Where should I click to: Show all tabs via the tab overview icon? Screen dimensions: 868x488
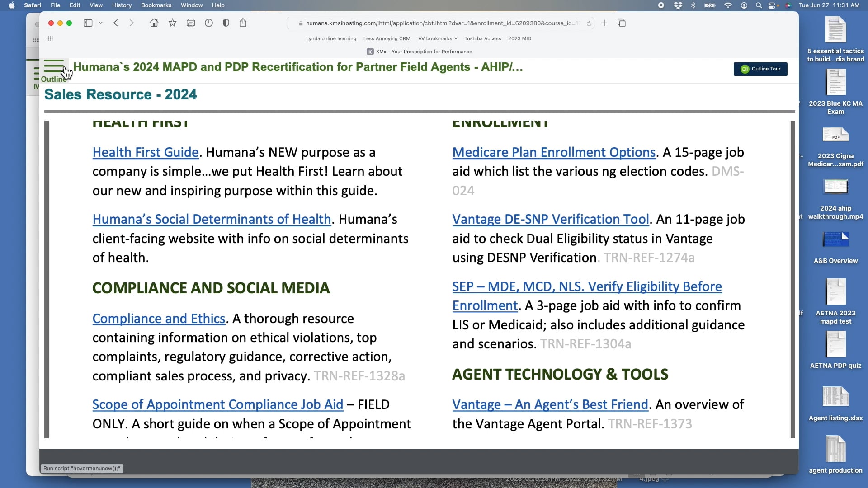[622, 23]
